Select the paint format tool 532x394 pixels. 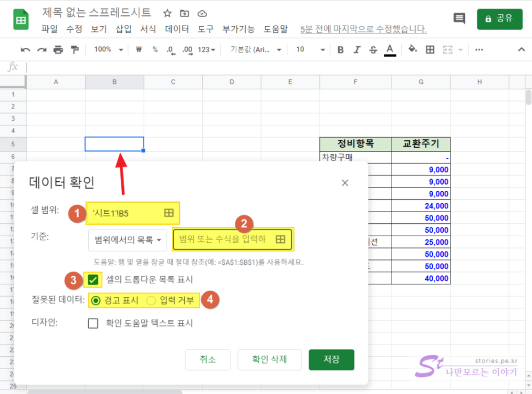[74, 50]
